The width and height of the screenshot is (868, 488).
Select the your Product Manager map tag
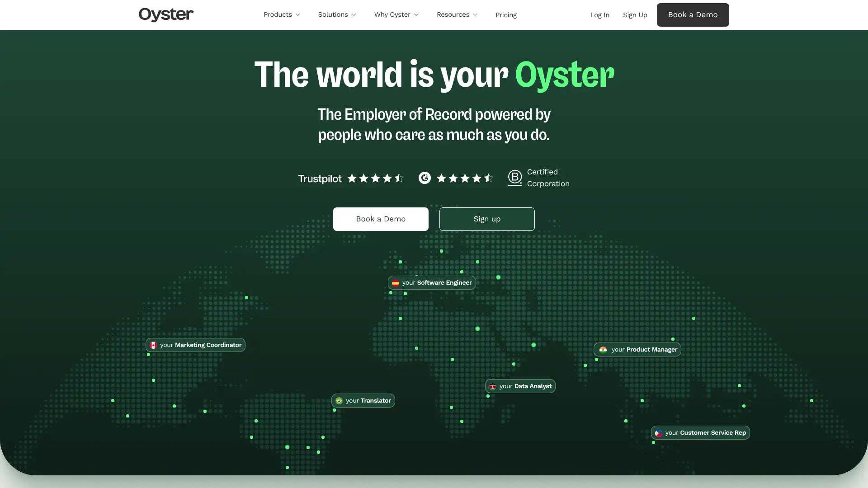click(x=637, y=350)
